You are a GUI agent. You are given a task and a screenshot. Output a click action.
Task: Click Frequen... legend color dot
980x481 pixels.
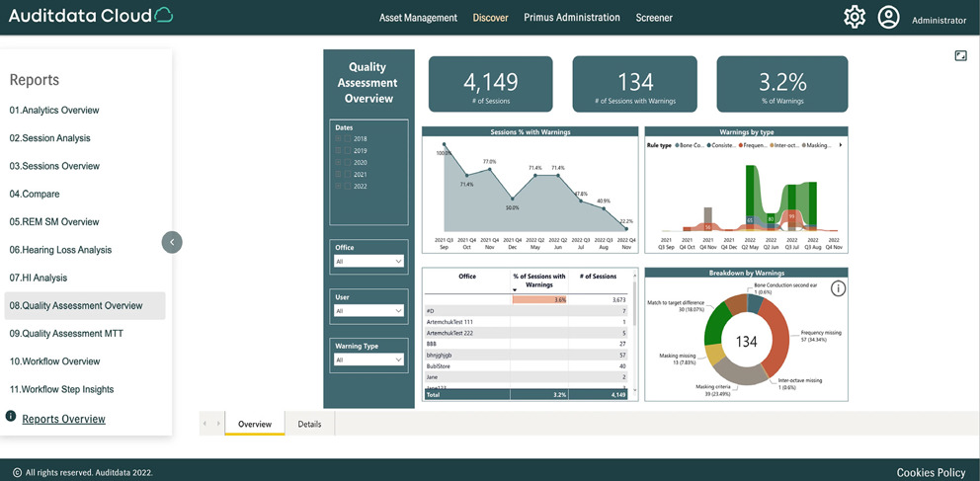741,145
